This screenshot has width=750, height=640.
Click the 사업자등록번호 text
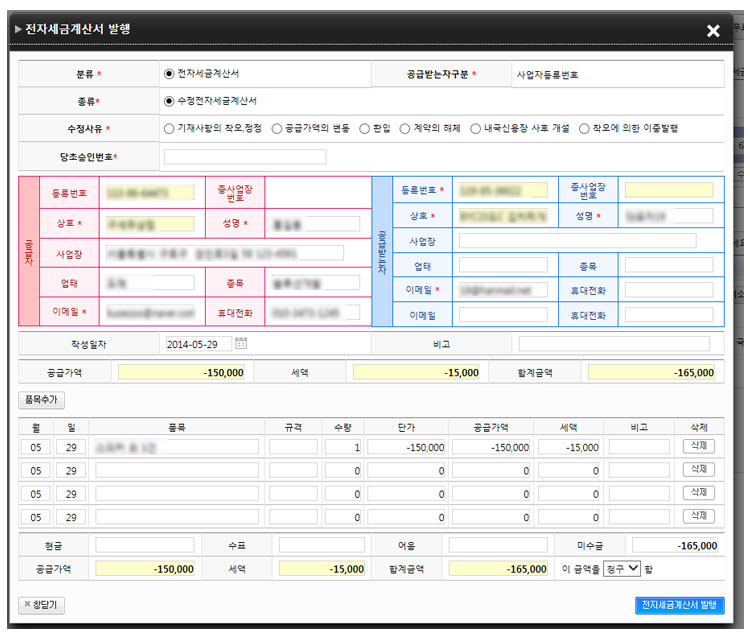pos(547,75)
